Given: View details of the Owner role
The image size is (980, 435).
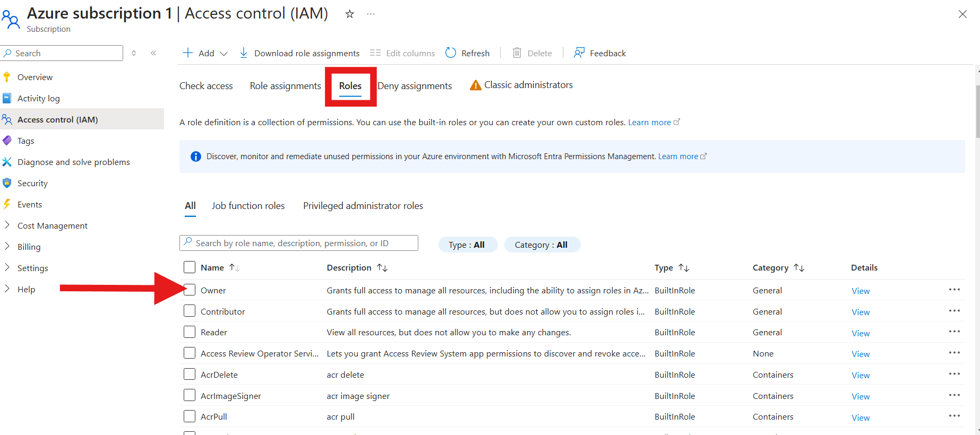Looking at the screenshot, I should coord(861,291).
